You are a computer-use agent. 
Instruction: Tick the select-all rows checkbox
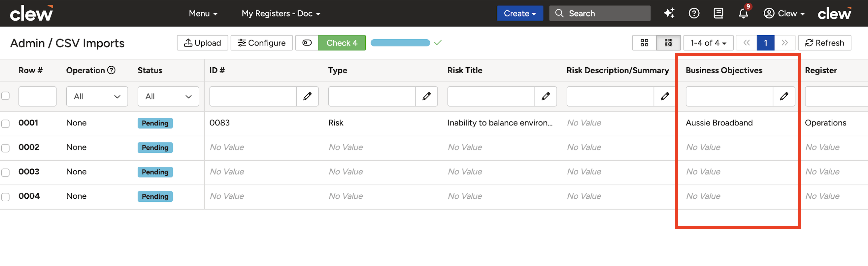pyautogui.click(x=5, y=96)
